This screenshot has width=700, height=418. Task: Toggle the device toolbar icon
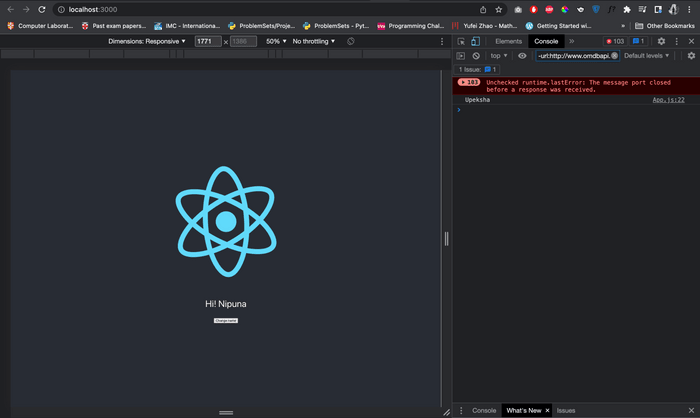pos(475,41)
